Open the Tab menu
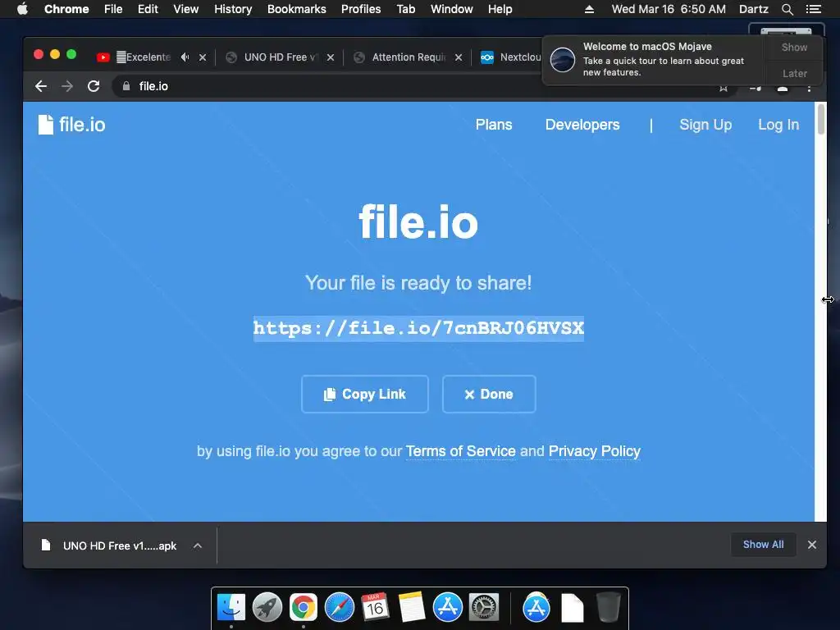The height and width of the screenshot is (630, 840). [x=405, y=9]
